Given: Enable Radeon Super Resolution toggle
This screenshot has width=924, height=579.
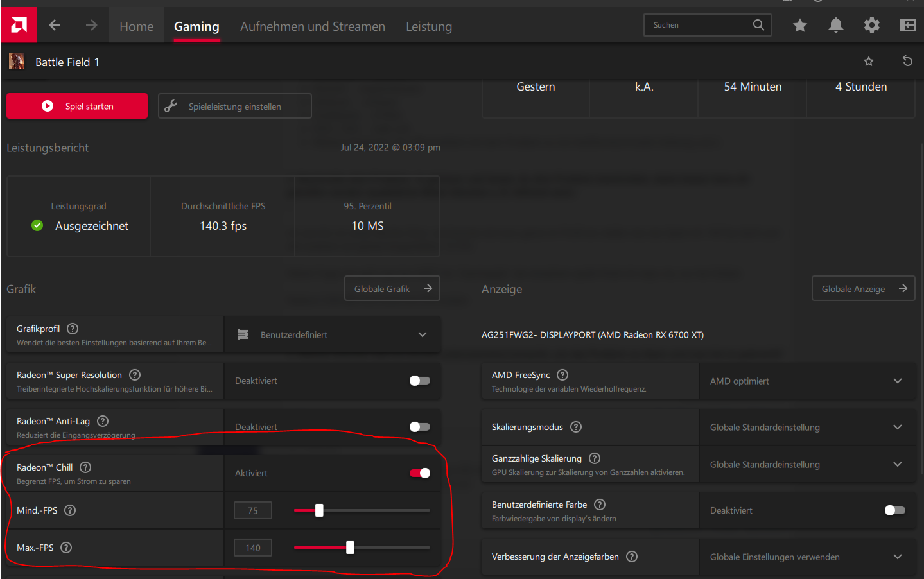Looking at the screenshot, I should click(420, 381).
